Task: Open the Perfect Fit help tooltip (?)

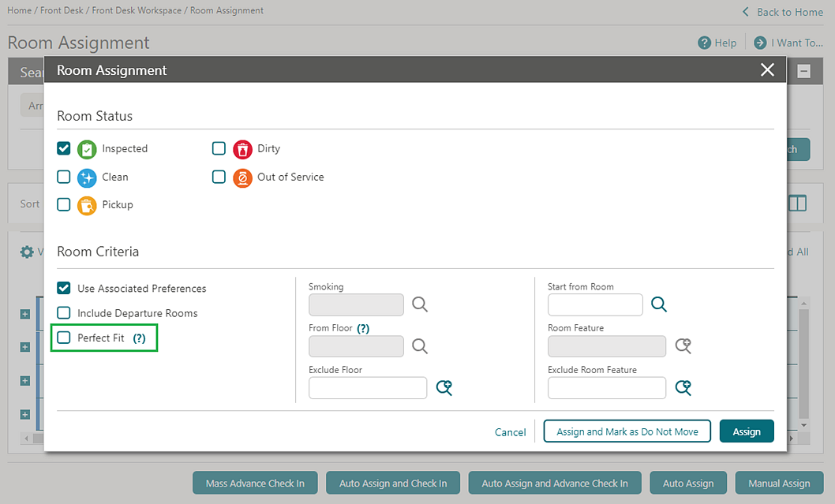Action: click(x=139, y=338)
